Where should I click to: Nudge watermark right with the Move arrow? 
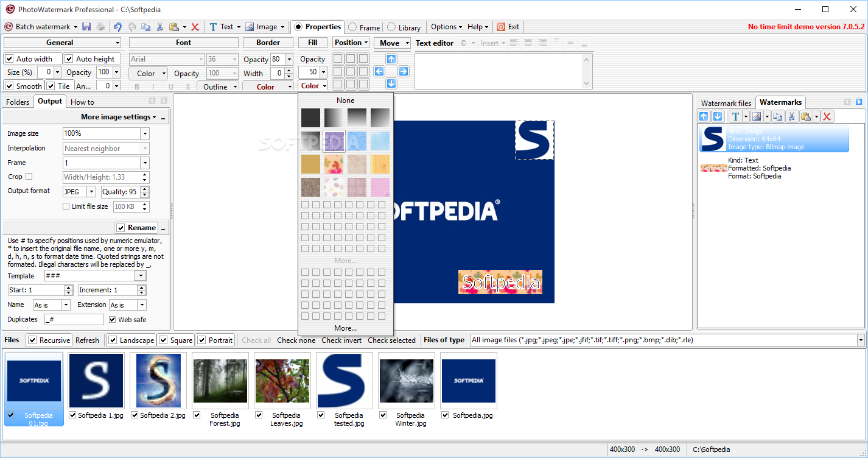tap(404, 71)
